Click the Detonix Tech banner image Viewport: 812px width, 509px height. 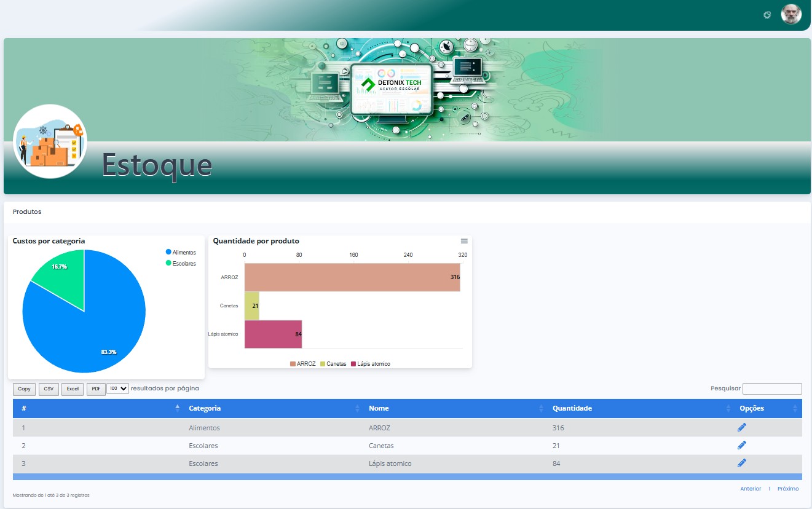(x=407, y=90)
